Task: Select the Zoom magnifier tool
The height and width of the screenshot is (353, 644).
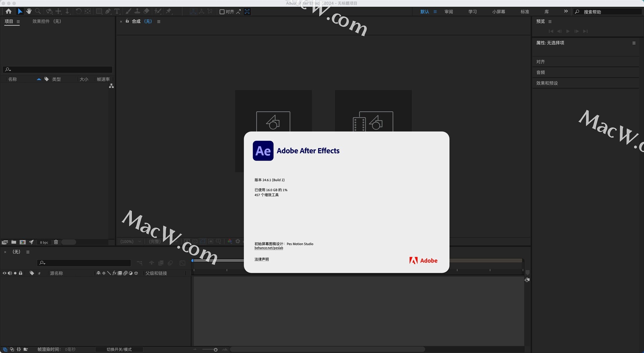Action: (38, 11)
